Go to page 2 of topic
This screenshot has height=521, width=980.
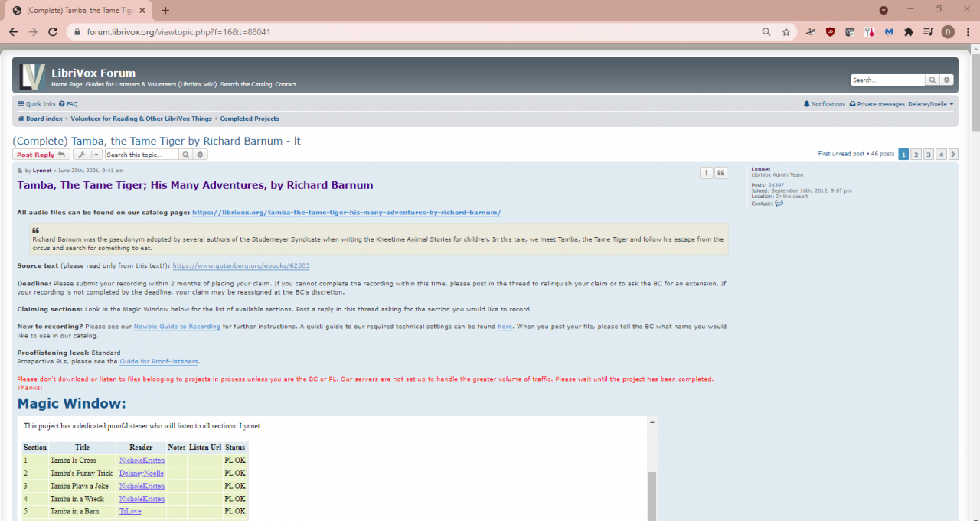[916, 154]
